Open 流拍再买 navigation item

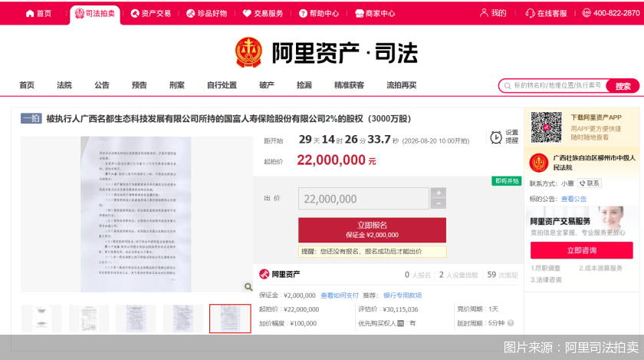(x=401, y=85)
